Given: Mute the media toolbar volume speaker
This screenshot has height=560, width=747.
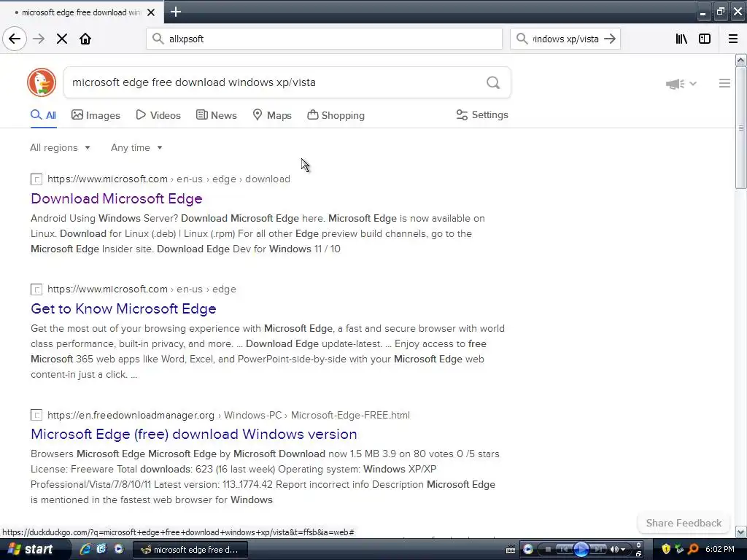Looking at the screenshot, I should 614,550.
